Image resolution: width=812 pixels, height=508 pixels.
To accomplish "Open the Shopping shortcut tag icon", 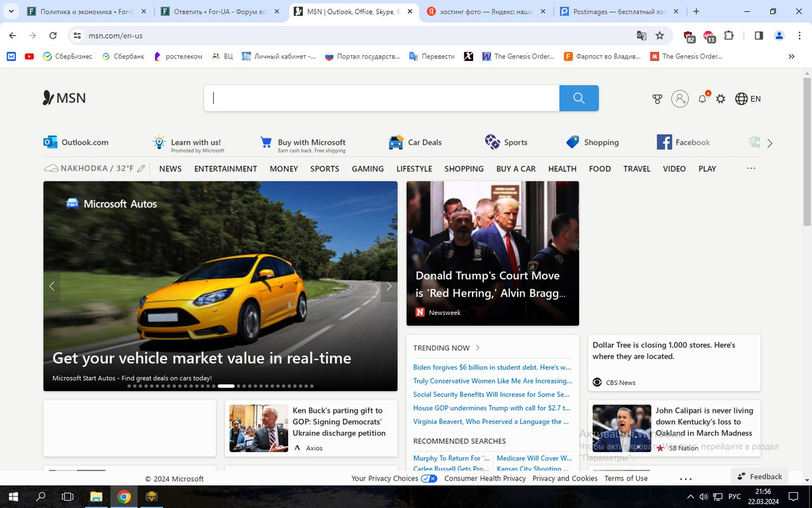I will point(573,142).
